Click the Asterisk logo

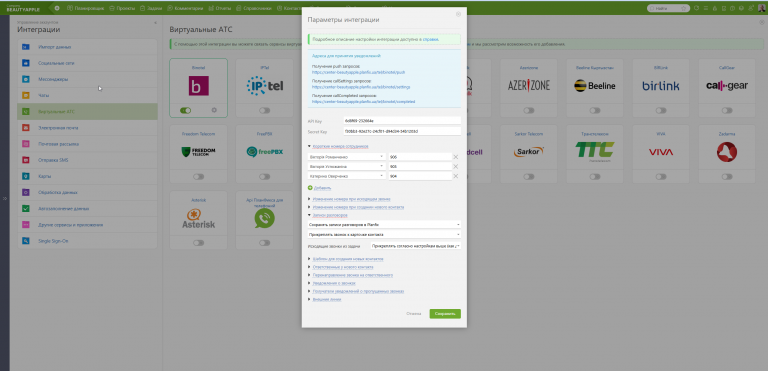tap(198, 219)
